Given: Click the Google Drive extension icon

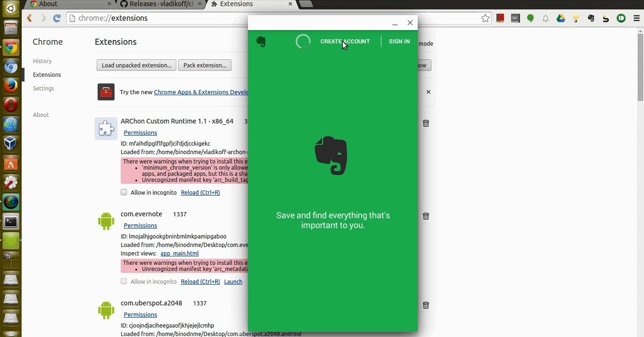Looking at the screenshot, I should [x=561, y=18].
